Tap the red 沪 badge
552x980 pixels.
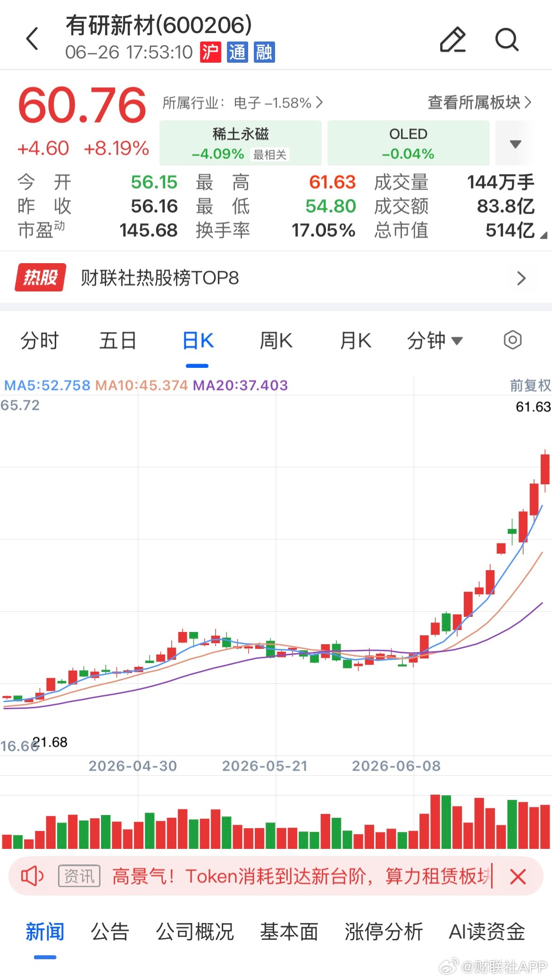(210, 52)
